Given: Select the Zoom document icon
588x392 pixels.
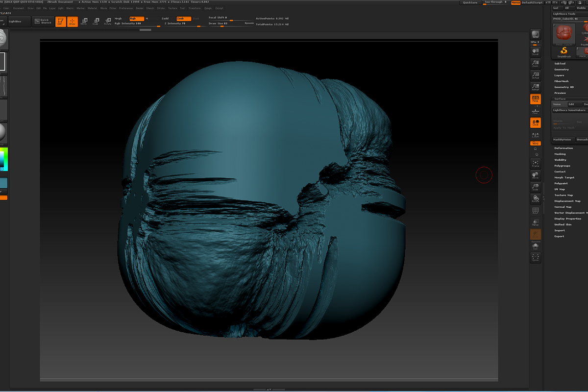Looking at the screenshot, I should [535, 64].
